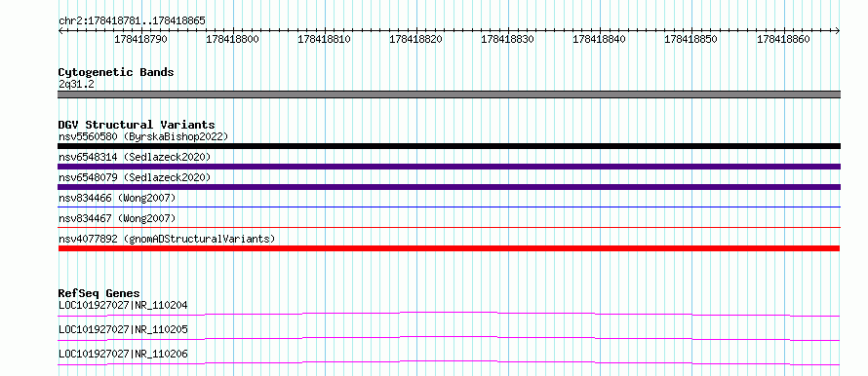Viewport: 868px width, 376px height.
Task: Click ruler position 178418790
Action: (x=140, y=39)
